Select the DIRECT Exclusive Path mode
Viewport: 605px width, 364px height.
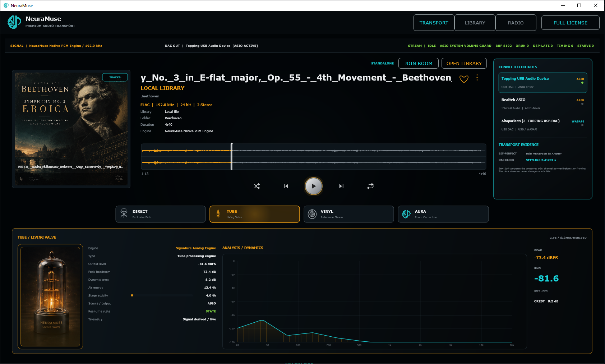point(161,214)
